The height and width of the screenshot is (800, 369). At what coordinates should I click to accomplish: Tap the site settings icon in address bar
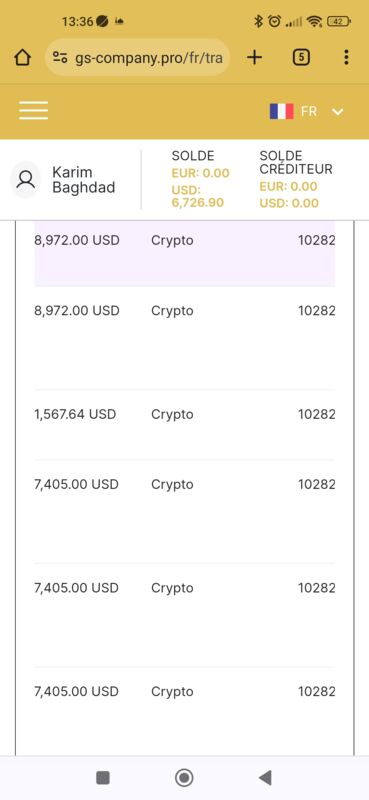(60, 58)
